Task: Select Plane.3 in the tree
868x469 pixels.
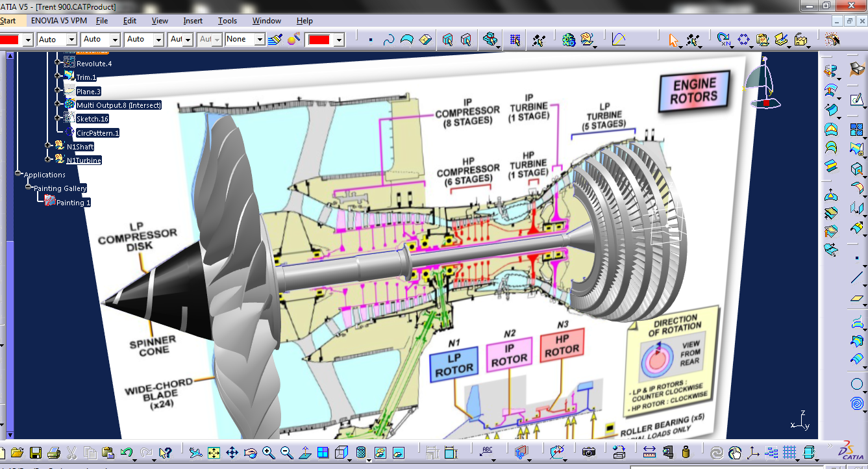Action: [x=88, y=92]
